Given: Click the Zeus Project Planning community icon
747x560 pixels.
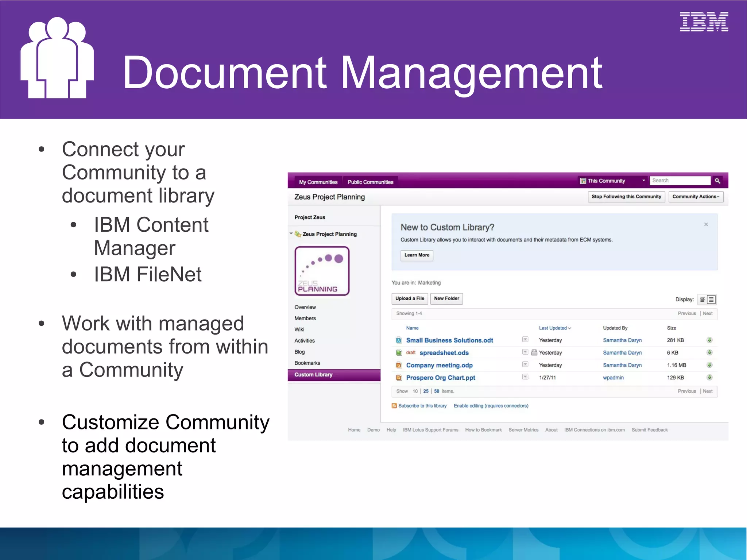Looking at the screenshot, I should [298, 234].
